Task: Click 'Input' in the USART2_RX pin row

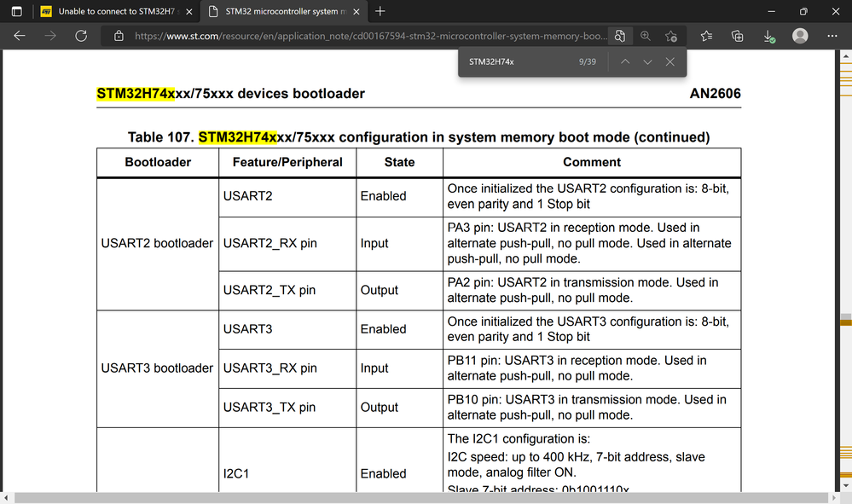Action: pyautogui.click(x=374, y=243)
